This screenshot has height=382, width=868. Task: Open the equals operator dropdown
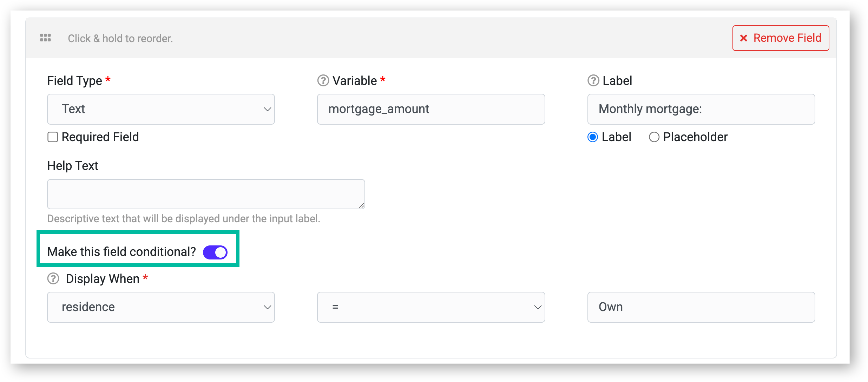[x=431, y=307]
